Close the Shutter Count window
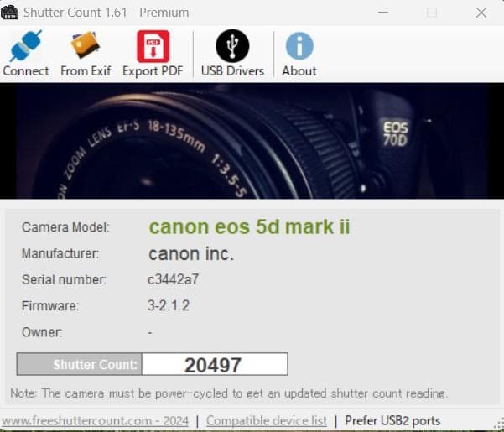Screen dimensions: 504x432 (481, 13)
